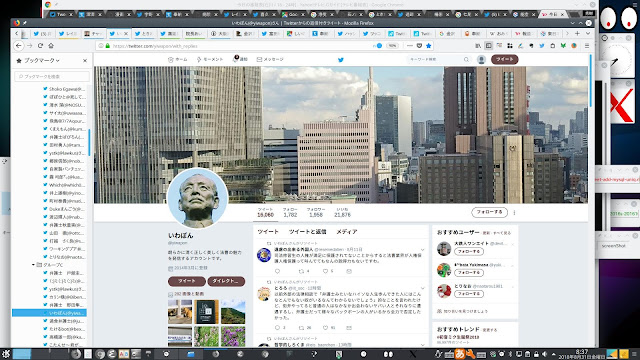640x360 pixels.
Task: Open the メッセージ item in Twitter nav
Action: point(270,60)
